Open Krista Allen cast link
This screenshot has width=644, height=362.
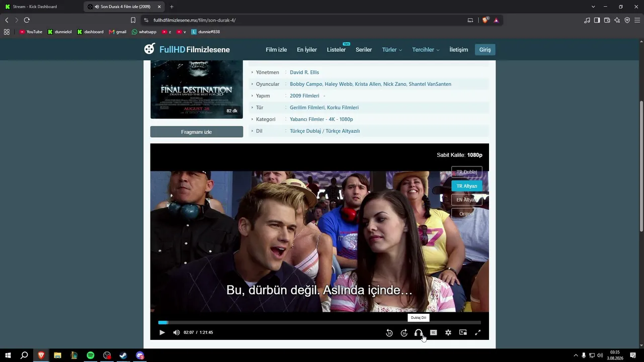point(368,84)
